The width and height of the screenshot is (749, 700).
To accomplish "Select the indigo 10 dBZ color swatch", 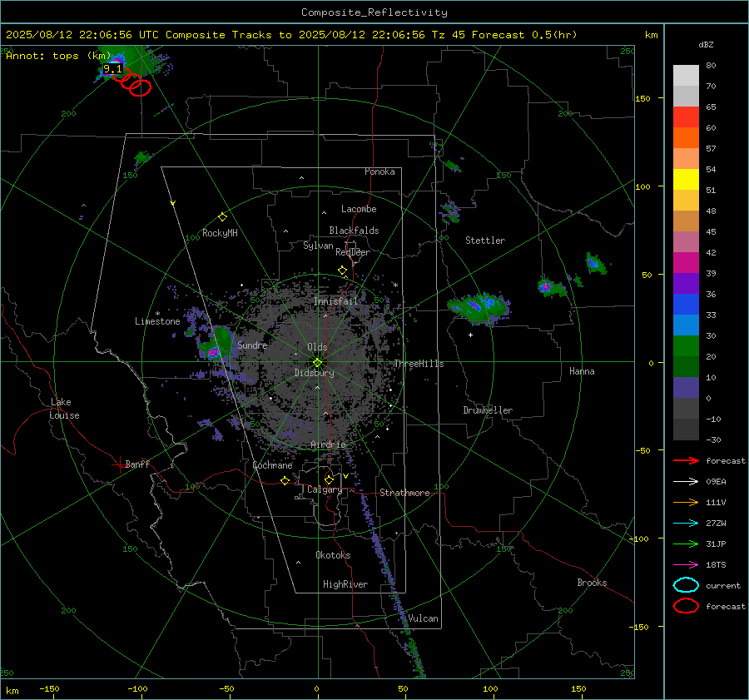I will (686, 387).
